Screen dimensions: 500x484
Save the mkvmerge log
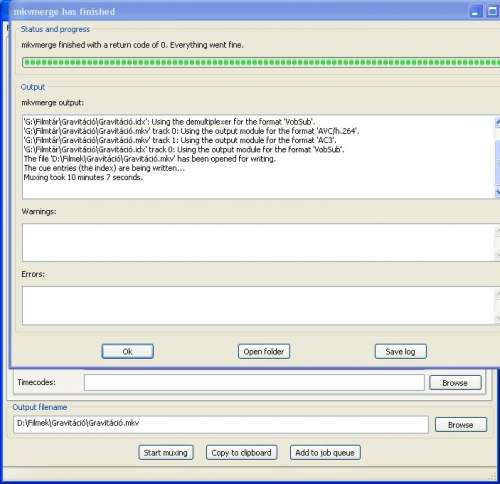(x=401, y=351)
